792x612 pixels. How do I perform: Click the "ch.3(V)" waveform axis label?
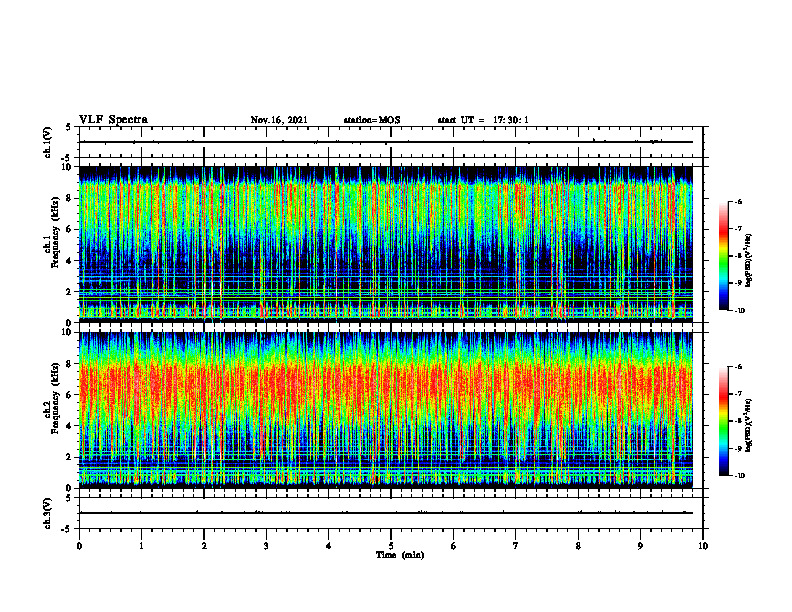pos(48,513)
